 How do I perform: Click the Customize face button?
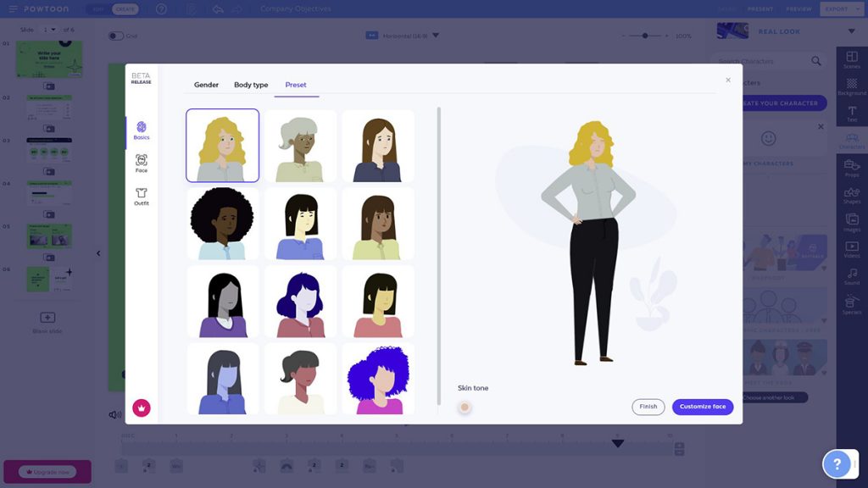[x=702, y=407]
